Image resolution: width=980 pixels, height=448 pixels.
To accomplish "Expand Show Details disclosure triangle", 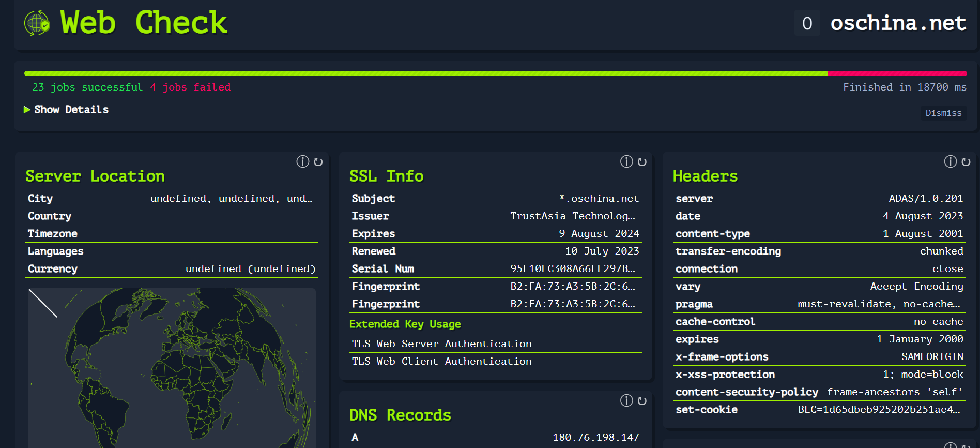I will click(27, 110).
